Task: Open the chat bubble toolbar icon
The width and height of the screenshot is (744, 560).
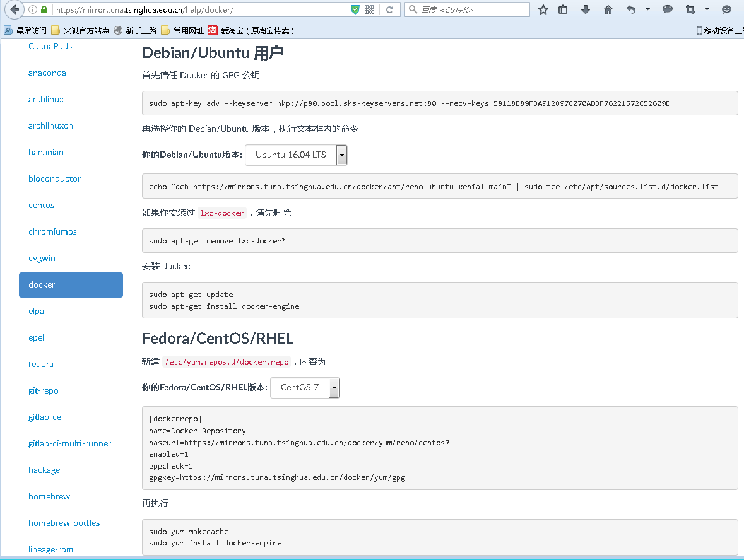Action: click(668, 9)
